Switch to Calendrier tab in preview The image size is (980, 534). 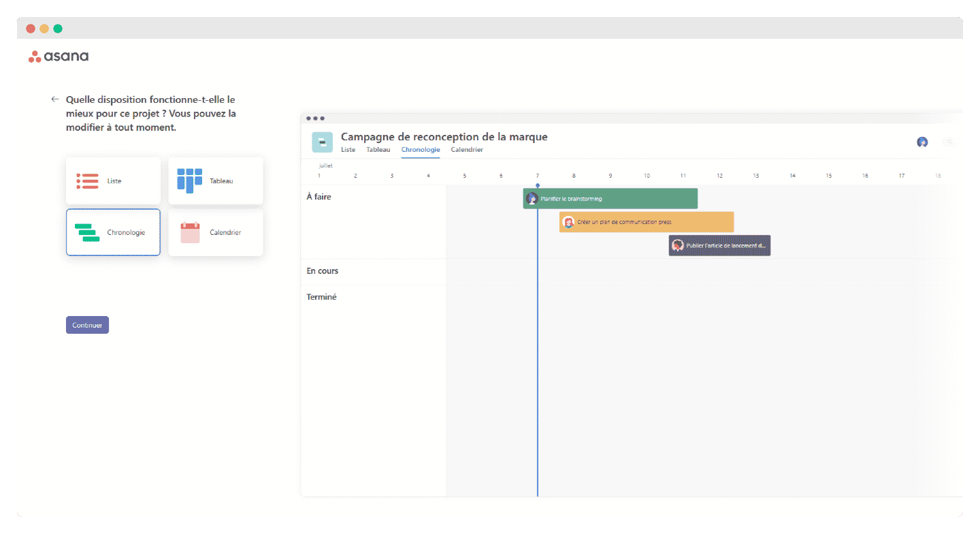pyautogui.click(x=467, y=150)
